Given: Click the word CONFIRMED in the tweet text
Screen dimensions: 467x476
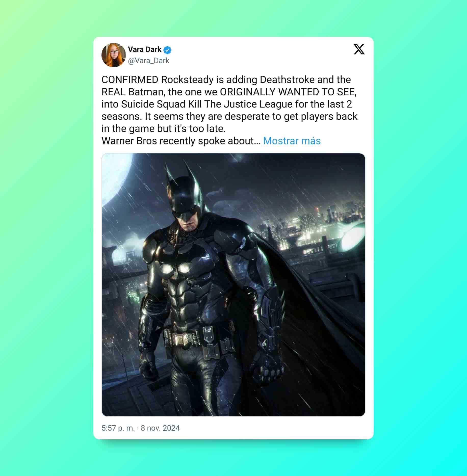Looking at the screenshot, I should pos(130,80).
